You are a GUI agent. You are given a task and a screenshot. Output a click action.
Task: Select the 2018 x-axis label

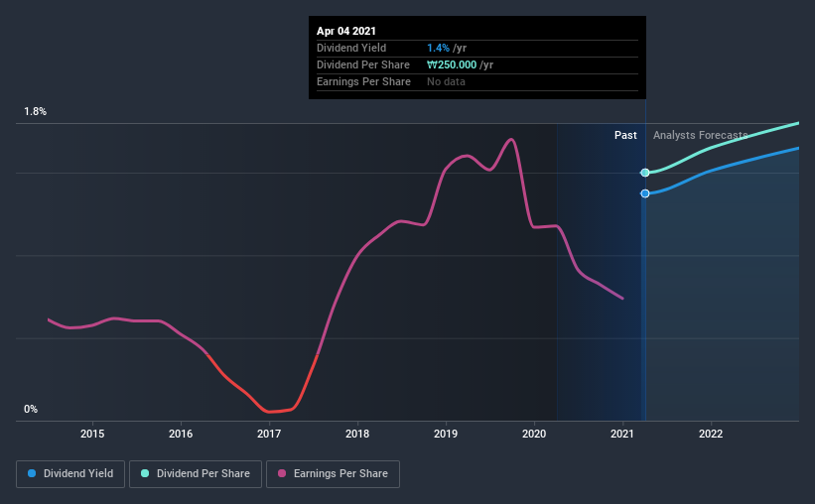(357, 434)
